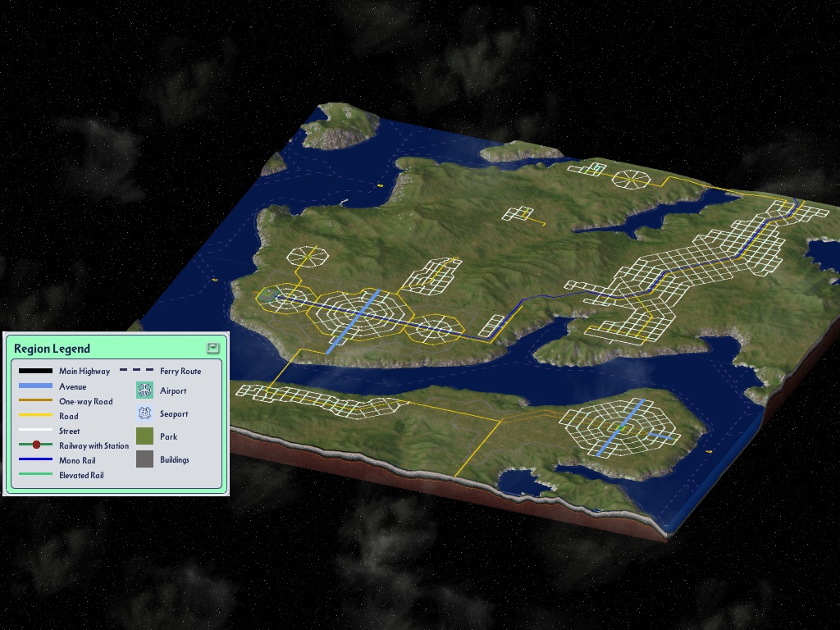Click the Seaport label
The image size is (840, 630).
click(x=174, y=414)
